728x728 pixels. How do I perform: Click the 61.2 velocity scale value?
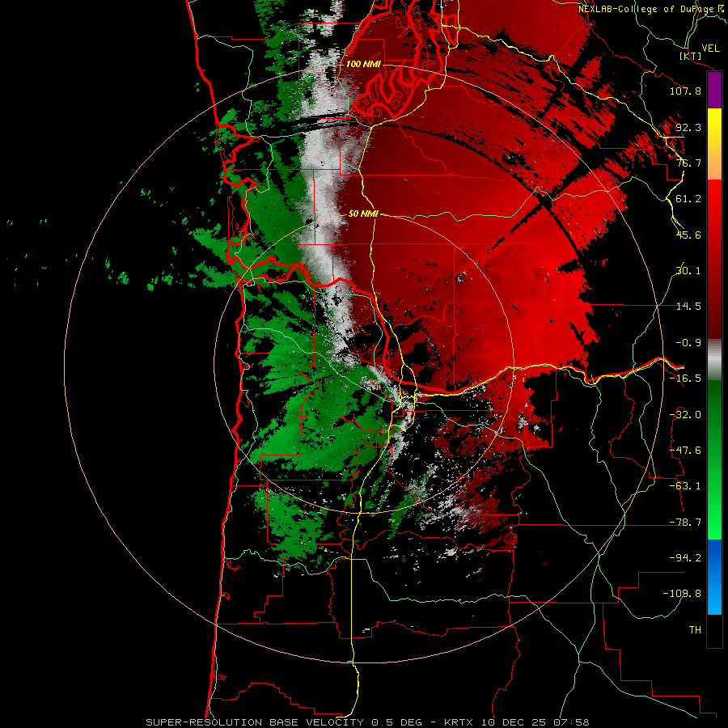688,199
